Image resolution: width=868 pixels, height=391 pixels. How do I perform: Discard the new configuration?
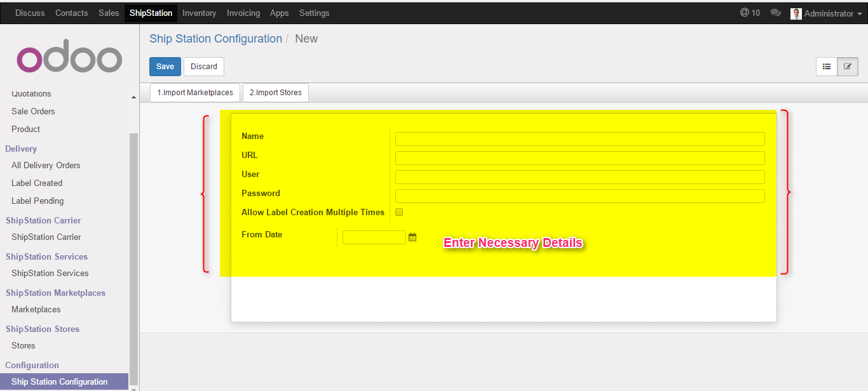(204, 67)
